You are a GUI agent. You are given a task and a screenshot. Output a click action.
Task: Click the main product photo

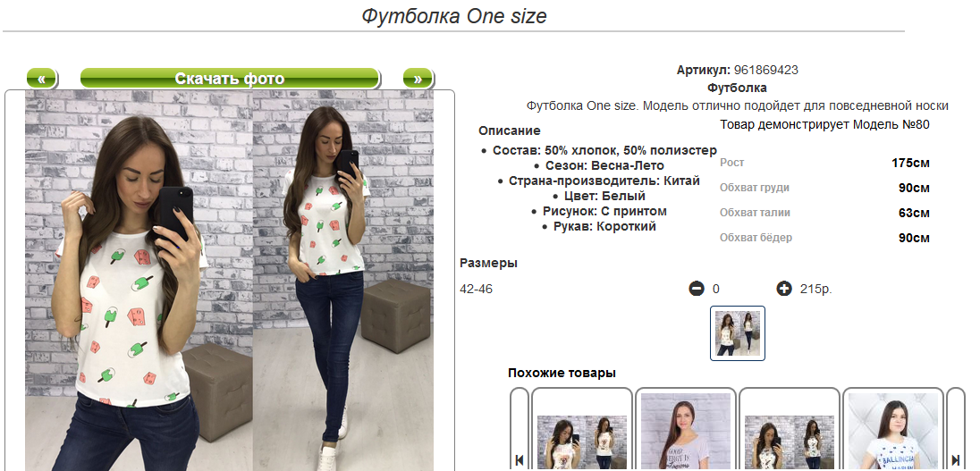230,281
